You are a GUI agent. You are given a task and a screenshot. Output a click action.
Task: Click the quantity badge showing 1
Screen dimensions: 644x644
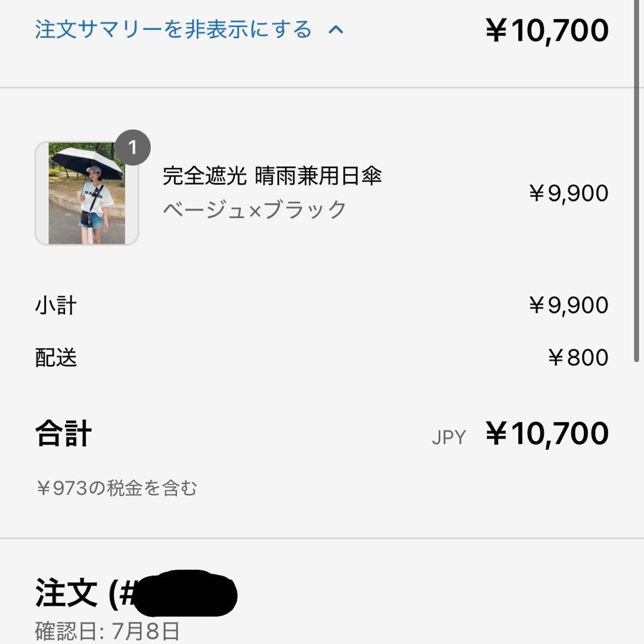(x=132, y=147)
